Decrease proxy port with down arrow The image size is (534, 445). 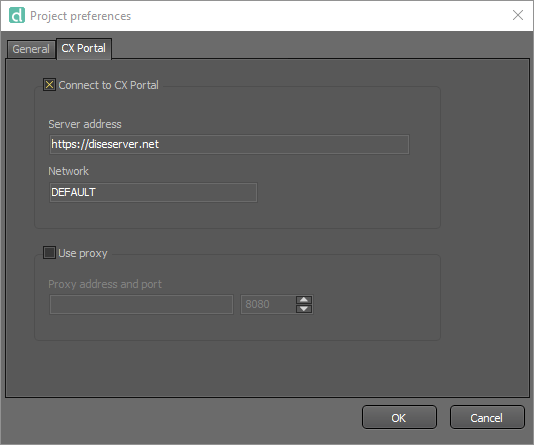pyautogui.click(x=304, y=309)
